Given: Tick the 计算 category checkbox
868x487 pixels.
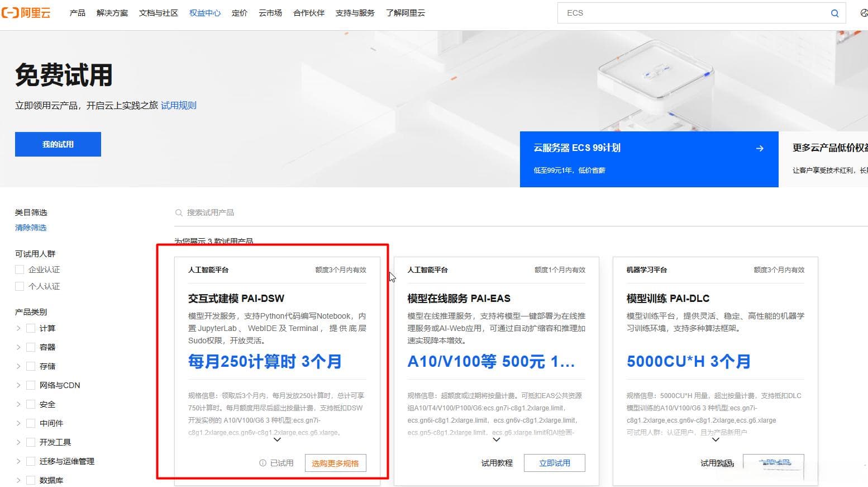Looking at the screenshot, I should tap(31, 328).
